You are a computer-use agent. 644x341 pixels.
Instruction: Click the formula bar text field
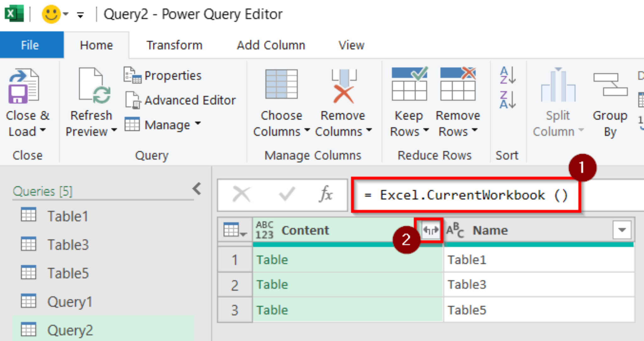[497, 195]
